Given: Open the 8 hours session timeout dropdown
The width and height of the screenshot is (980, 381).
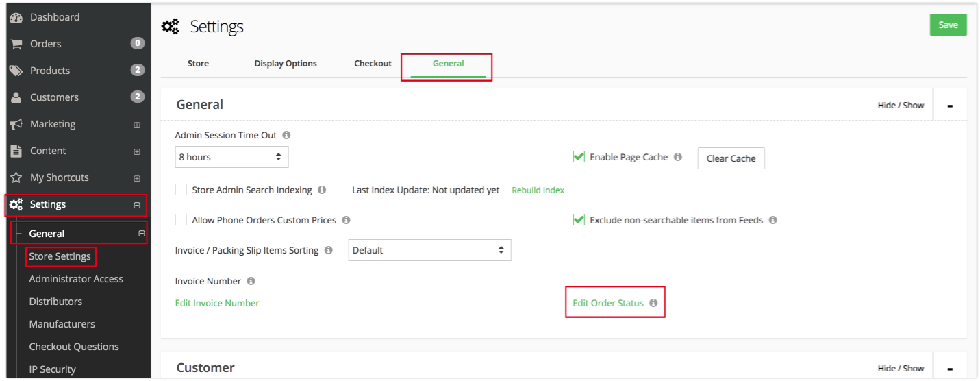Looking at the screenshot, I should tap(231, 157).
